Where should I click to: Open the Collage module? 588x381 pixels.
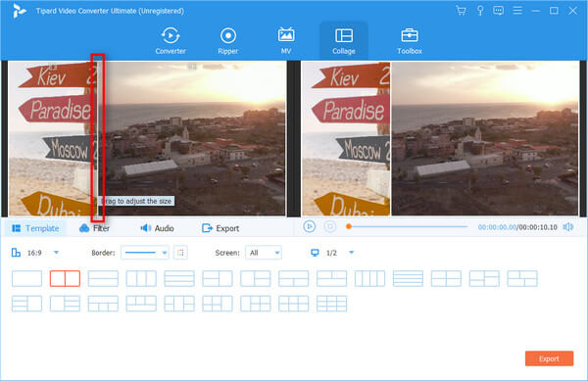(344, 41)
